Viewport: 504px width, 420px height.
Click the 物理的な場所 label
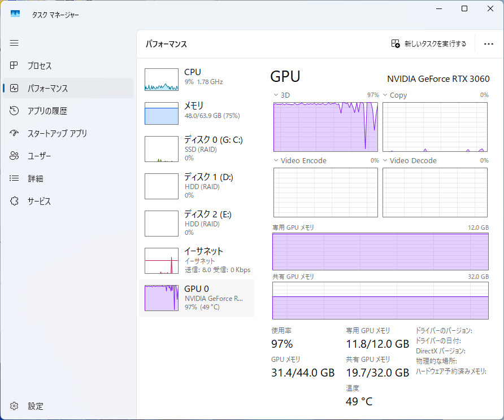tap(436, 361)
